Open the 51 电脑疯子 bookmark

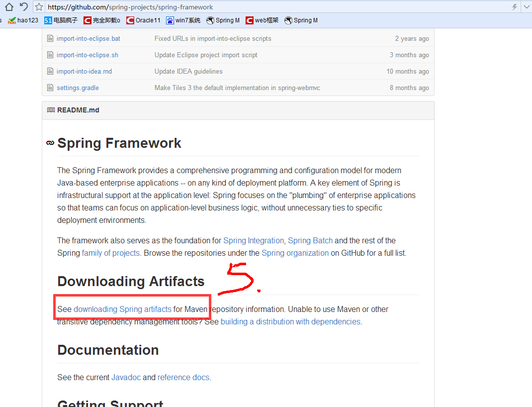(61, 20)
